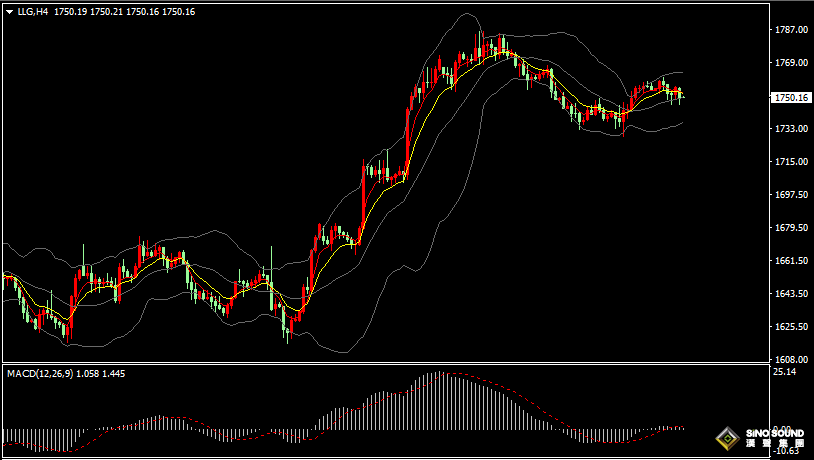Click the 1643.50 price axis label
The image size is (814, 460).
(x=791, y=294)
